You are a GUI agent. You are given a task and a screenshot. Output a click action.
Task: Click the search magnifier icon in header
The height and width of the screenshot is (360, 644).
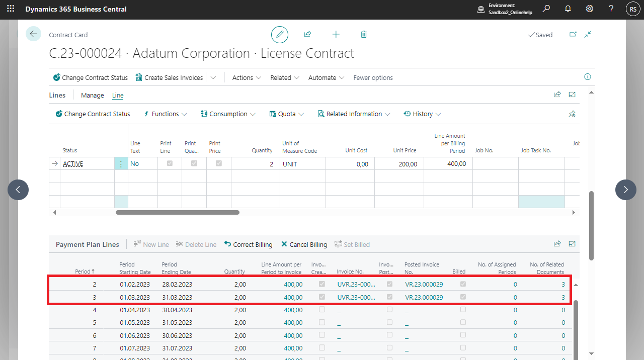click(x=546, y=9)
